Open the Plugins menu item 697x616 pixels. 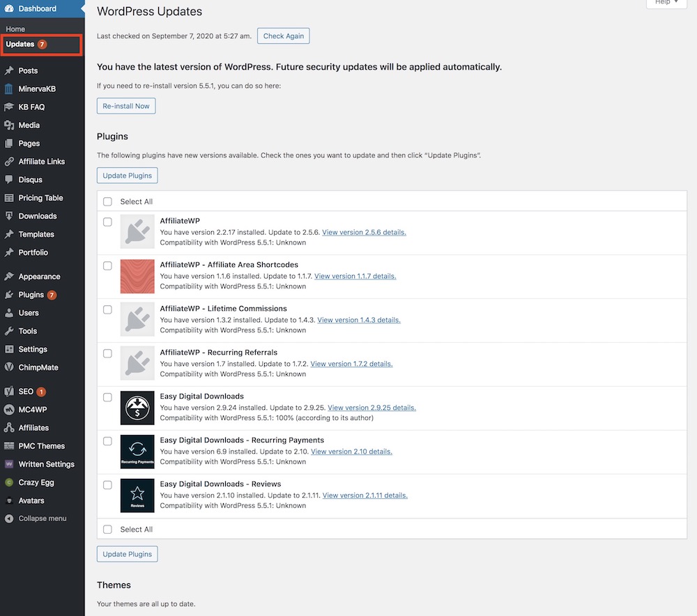point(31,295)
